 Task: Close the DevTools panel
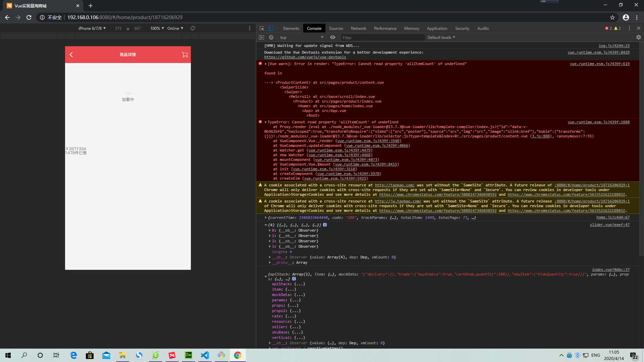639,28
